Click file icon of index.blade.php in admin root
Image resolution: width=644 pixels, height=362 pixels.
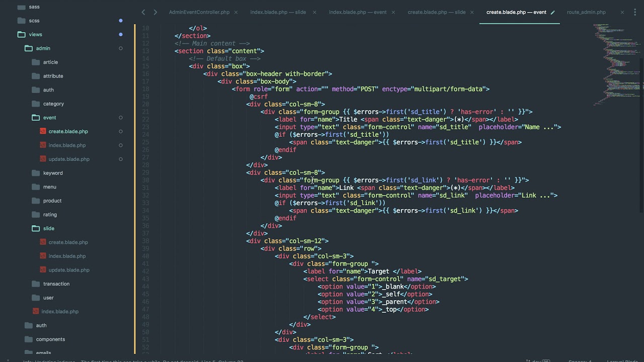click(x=36, y=311)
